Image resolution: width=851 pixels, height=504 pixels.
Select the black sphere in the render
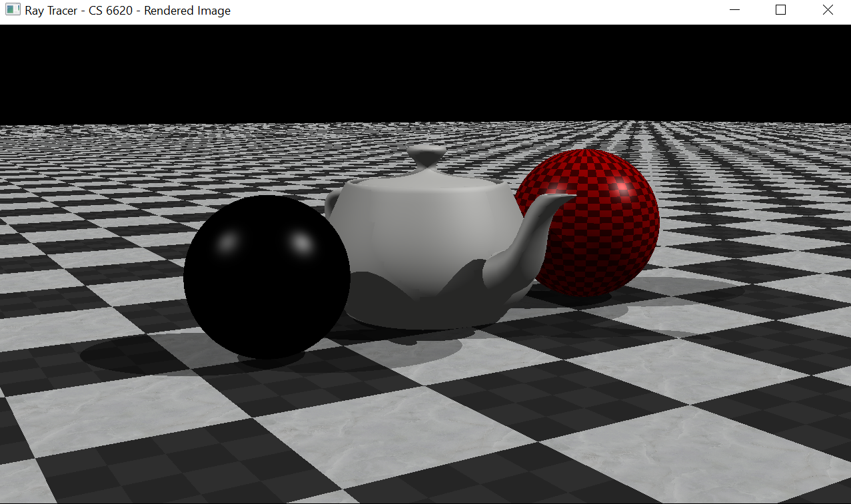pyautogui.click(x=267, y=293)
